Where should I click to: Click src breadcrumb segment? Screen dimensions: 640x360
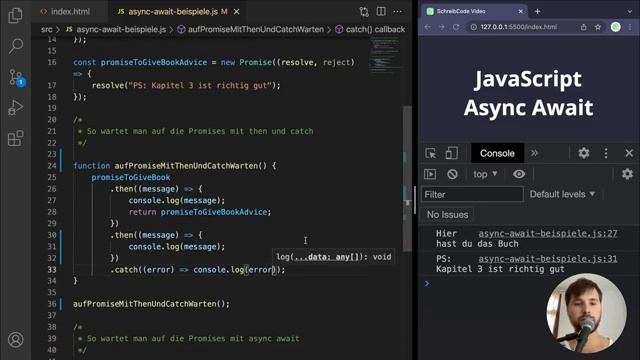47,29
